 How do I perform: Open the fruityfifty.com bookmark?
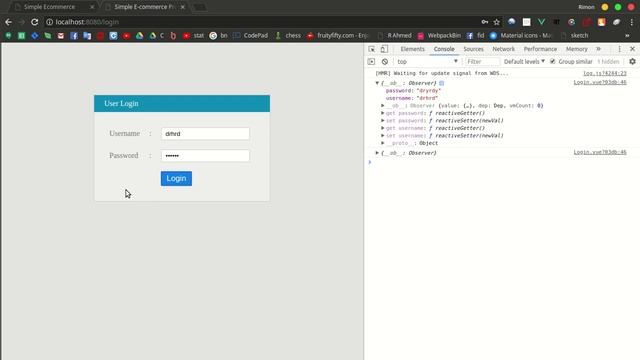pos(338,36)
